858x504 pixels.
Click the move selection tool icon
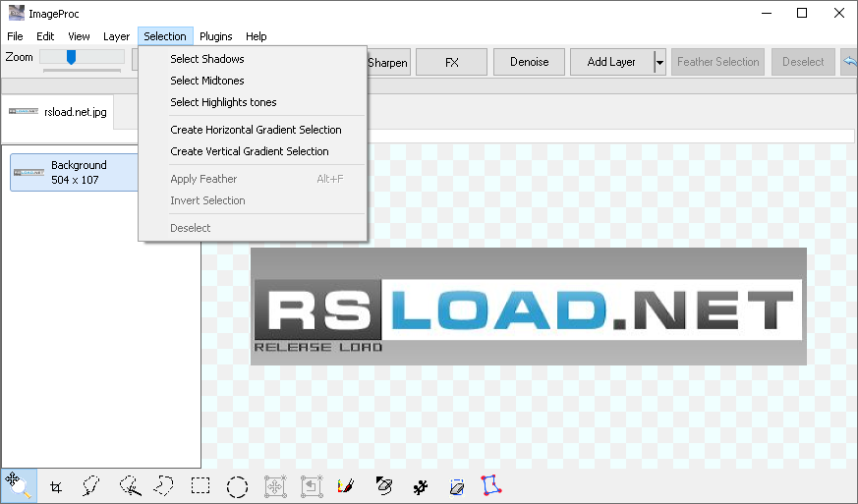(274, 486)
